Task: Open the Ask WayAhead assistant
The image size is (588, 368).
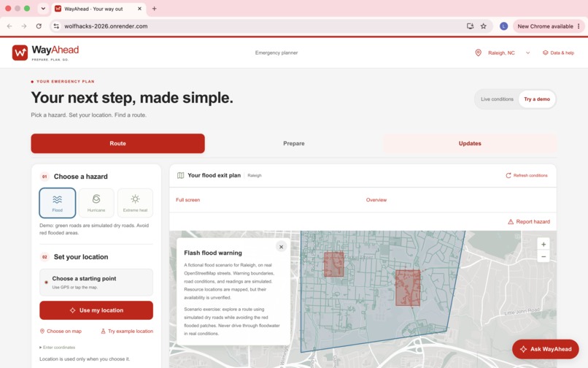Action: (x=546, y=349)
